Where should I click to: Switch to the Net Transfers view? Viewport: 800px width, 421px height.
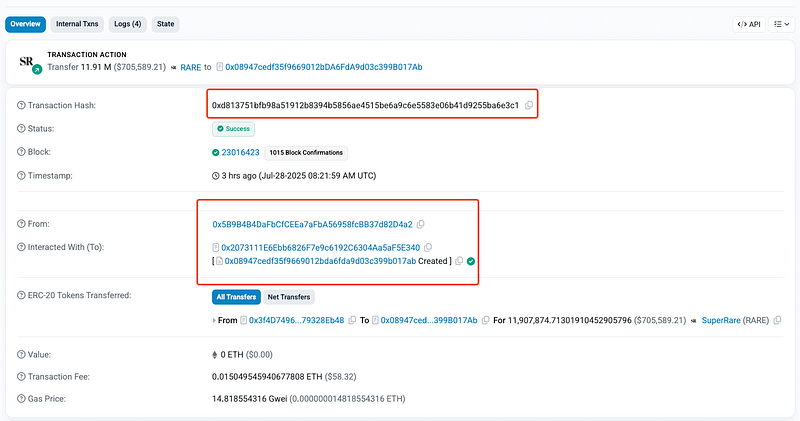coord(290,297)
